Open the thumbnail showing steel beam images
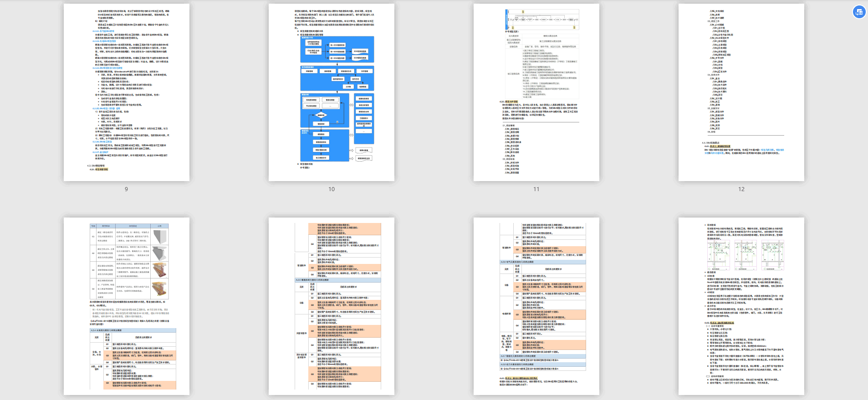 (x=127, y=306)
